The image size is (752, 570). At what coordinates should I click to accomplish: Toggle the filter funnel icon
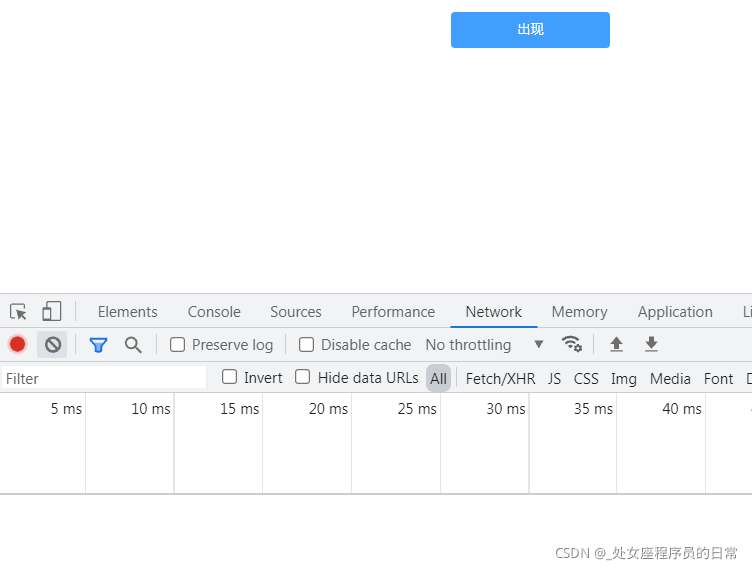tap(98, 345)
